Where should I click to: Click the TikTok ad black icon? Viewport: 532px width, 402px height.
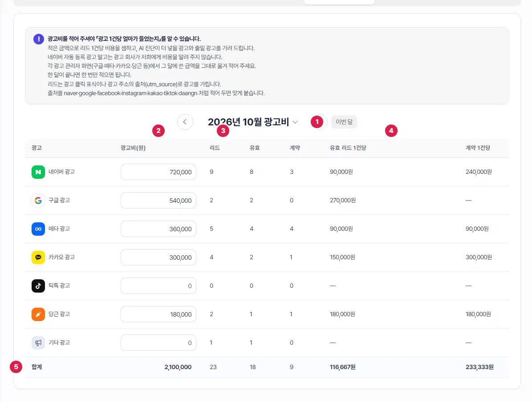(x=38, y=286)
